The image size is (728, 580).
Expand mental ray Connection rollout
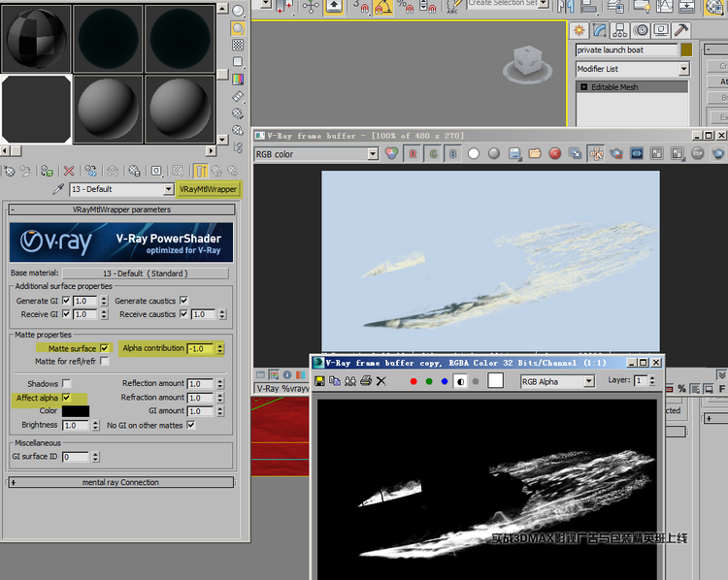(x=120, y=482)
